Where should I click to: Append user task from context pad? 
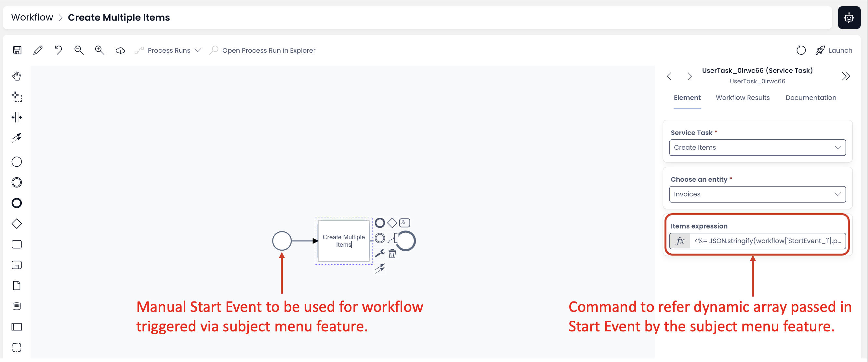coord(404,223)
